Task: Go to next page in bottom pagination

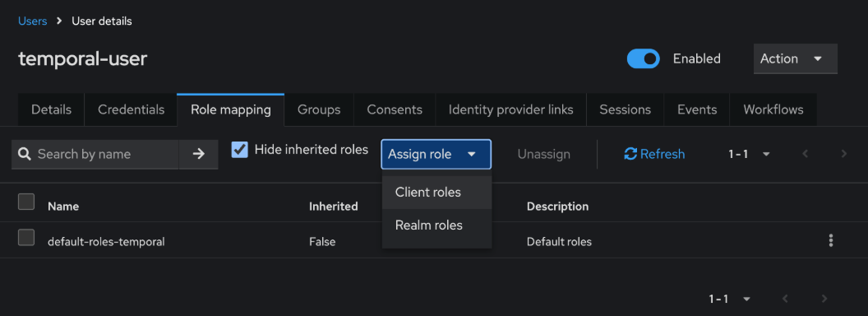Action: [x=824, y=299]
